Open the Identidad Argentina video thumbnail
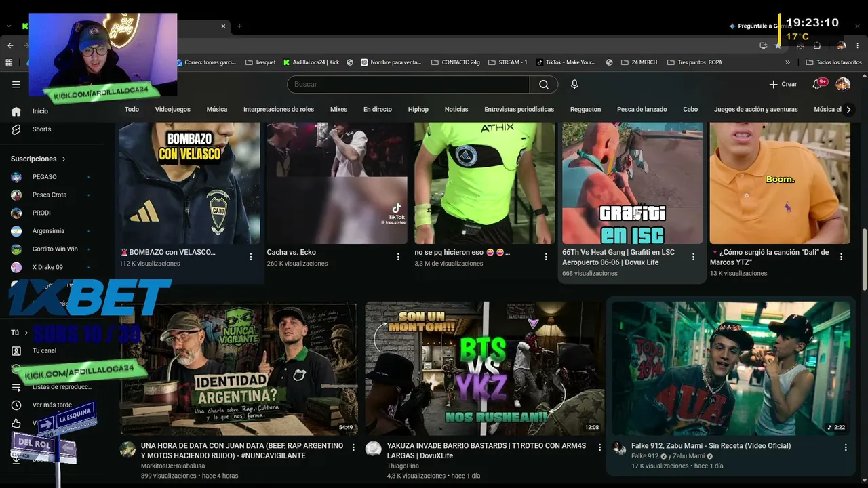Viewport: 868px width, 488px height. 239,368
